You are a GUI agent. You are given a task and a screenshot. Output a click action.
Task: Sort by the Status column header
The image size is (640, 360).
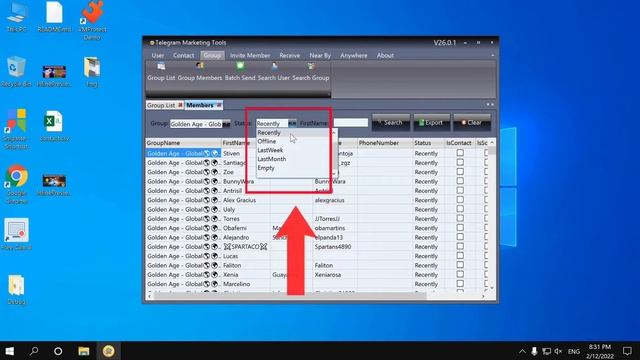(428, 143)
